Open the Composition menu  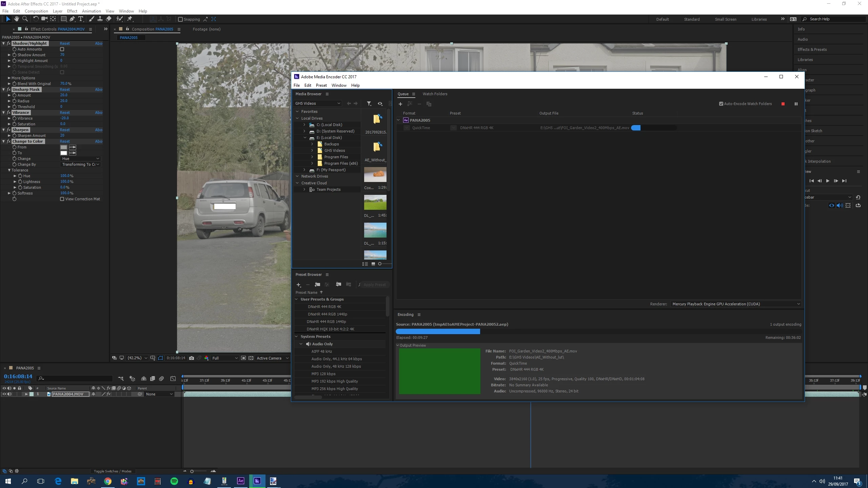[x=36, y=11]
